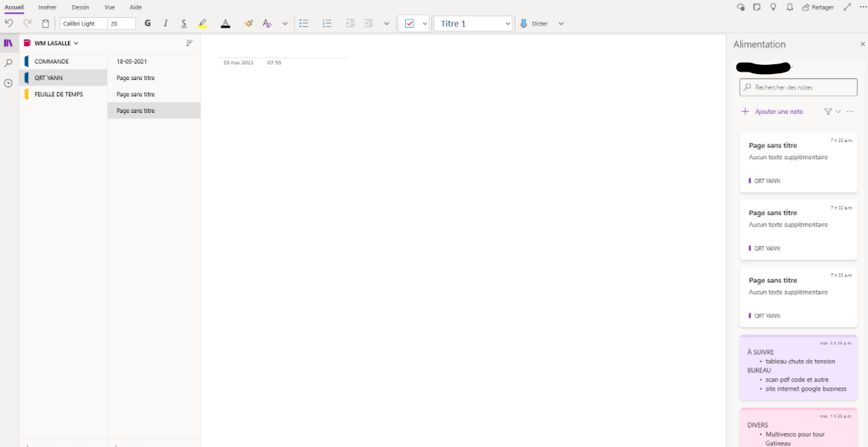Open the tags dropdown arrow

click(425, 23)
